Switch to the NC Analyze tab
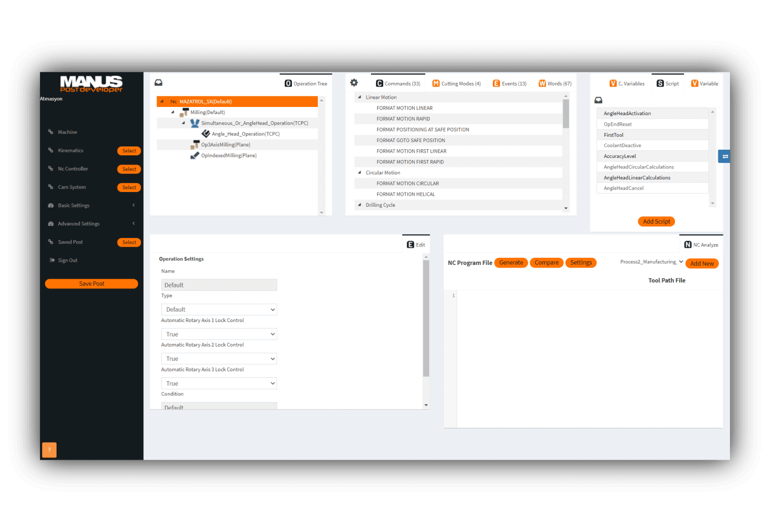Viewport: 770px width, 532px height. pyautogui.click(x=701, y=244)
